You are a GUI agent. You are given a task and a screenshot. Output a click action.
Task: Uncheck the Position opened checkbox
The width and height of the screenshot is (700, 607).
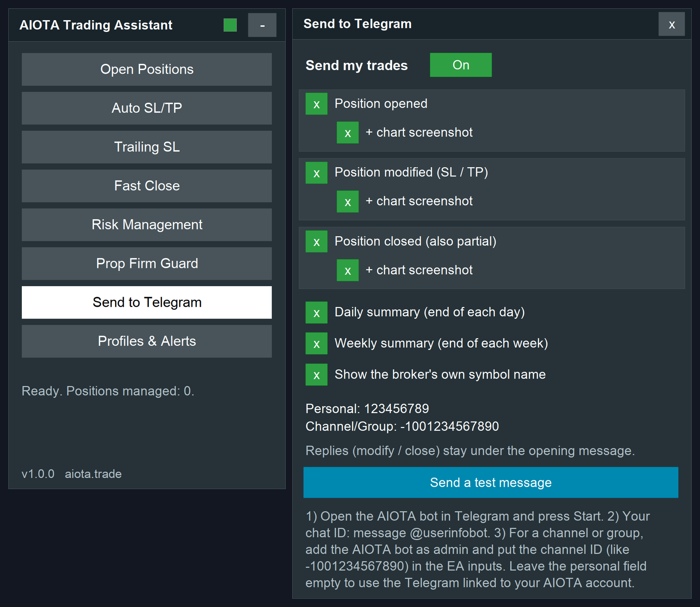point(316,104)
